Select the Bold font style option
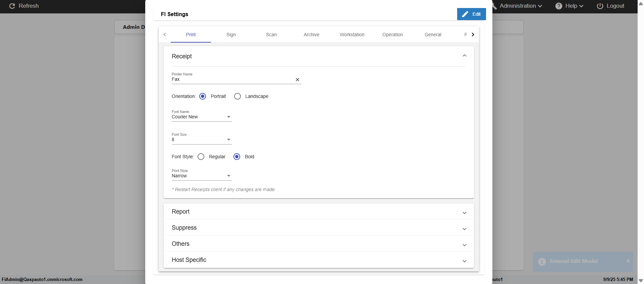644x284 pixels. point(237,157)
